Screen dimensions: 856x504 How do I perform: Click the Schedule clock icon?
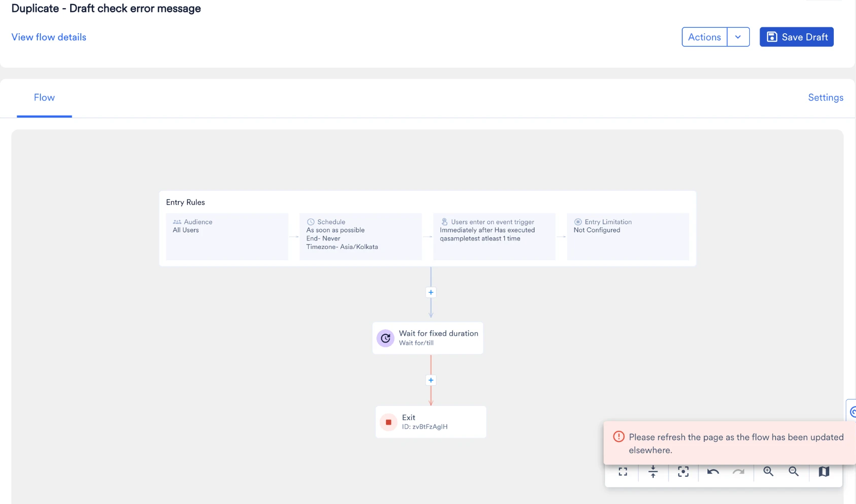pyautogui.click(x=311, y=222)
